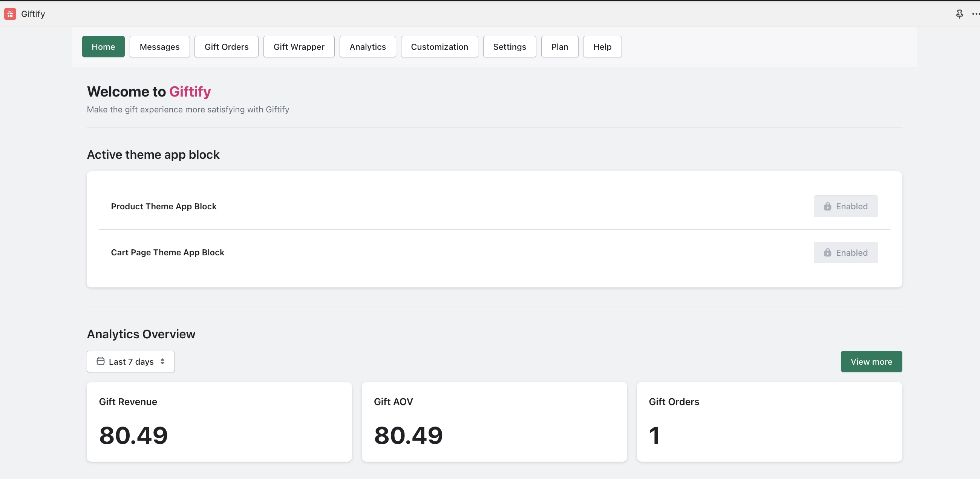
Task: Go to the Customization tab
Action: pyautogui.click(x=439, y=46)
